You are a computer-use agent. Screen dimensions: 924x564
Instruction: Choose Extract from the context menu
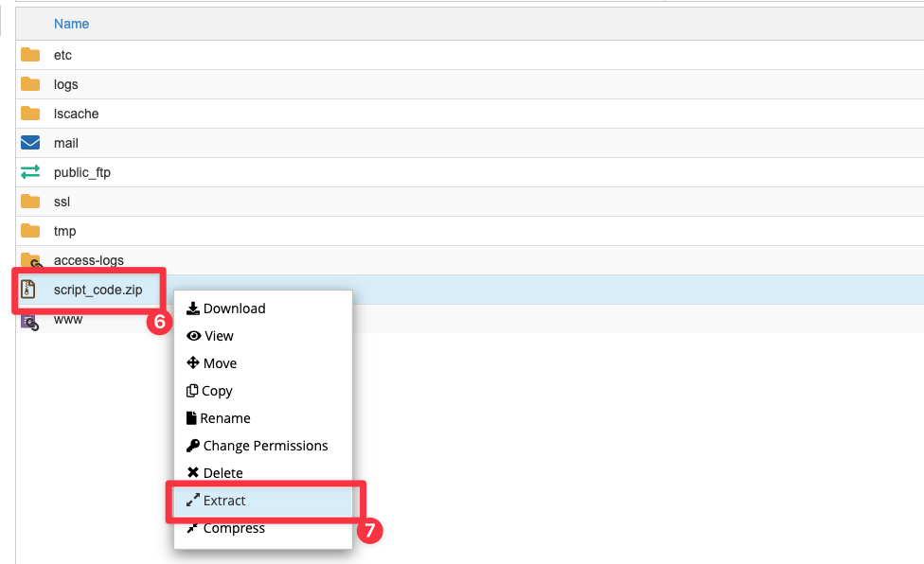pos(224,501)
